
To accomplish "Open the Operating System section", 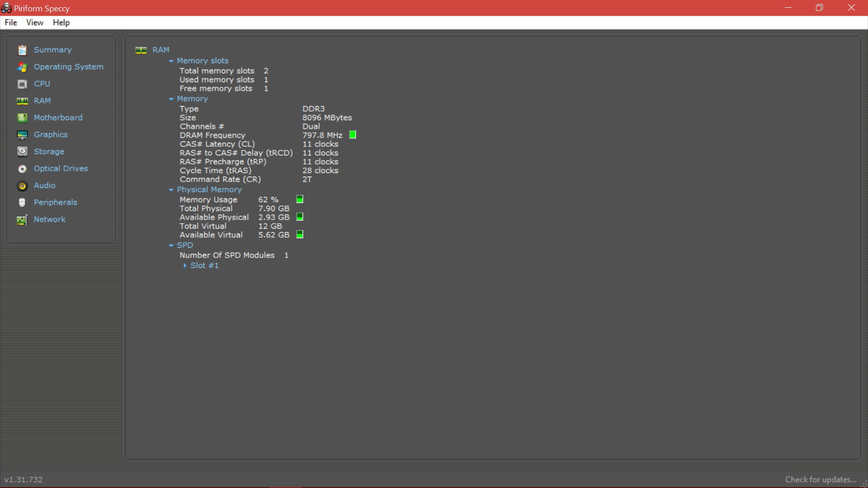I will pyautogui.click(x=69, y=67).
